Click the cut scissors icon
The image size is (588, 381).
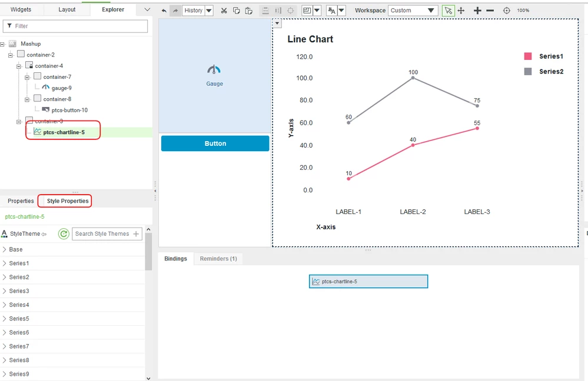(x=224, y=11)
